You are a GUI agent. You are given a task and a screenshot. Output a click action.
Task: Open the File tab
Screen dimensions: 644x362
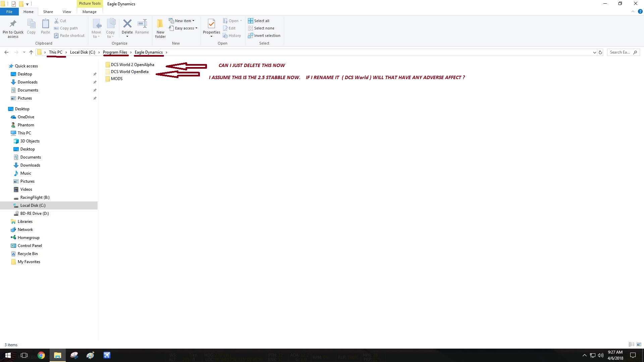[x=9, y=12]
